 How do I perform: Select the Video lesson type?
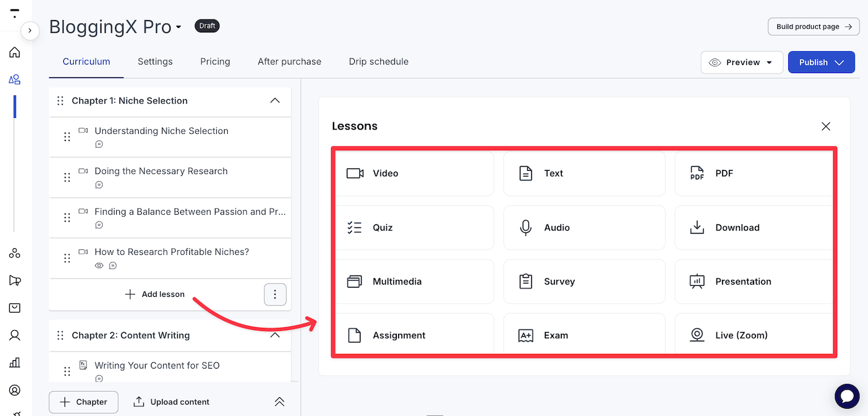tap(414, 173)
